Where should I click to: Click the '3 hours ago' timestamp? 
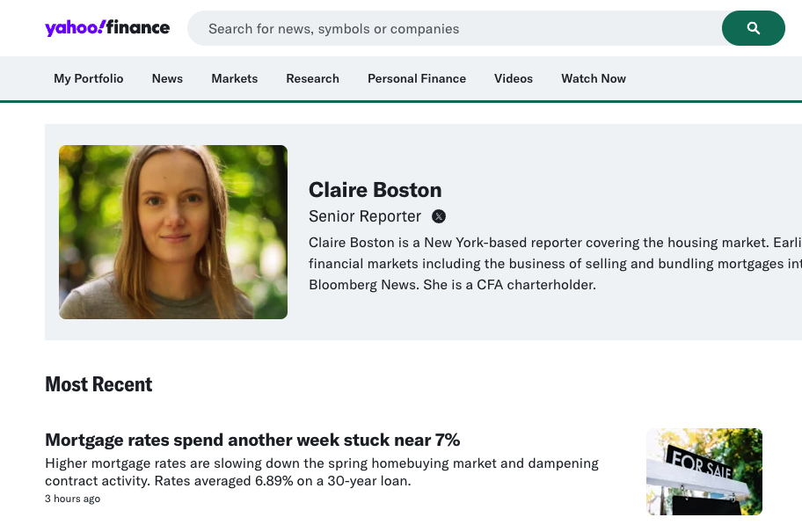72,499
